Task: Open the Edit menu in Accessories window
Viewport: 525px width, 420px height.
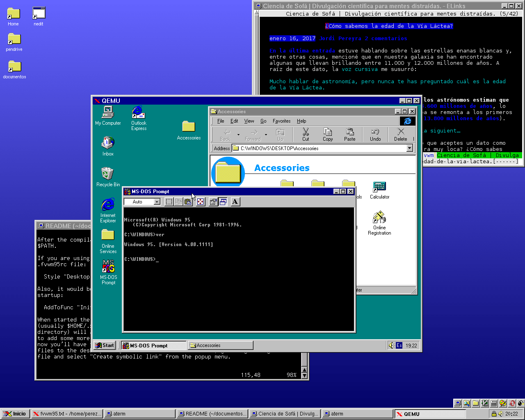Action: tap(234, 121)
